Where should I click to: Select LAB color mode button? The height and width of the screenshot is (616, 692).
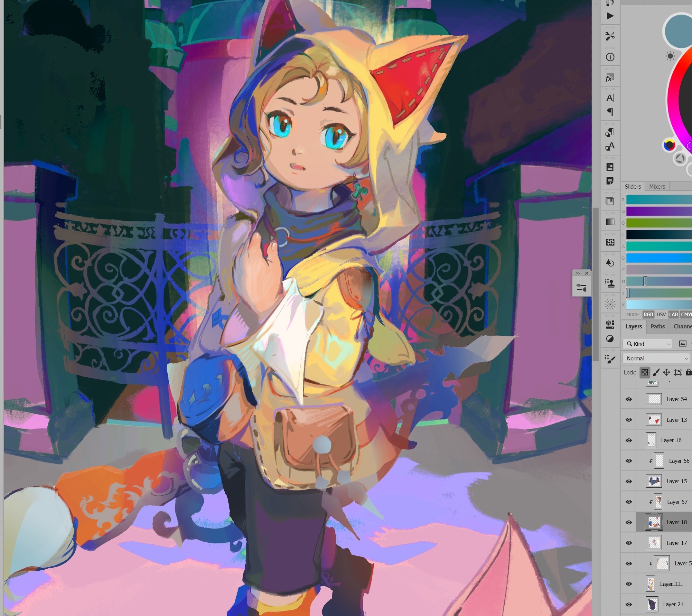coord(673,315)
